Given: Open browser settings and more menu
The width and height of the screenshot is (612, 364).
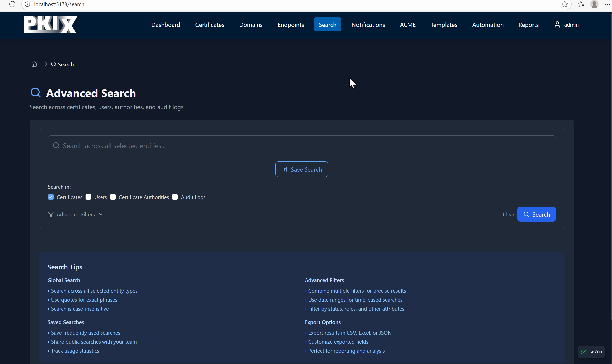Looking at the screenshot, I should [x=608, y=4].
